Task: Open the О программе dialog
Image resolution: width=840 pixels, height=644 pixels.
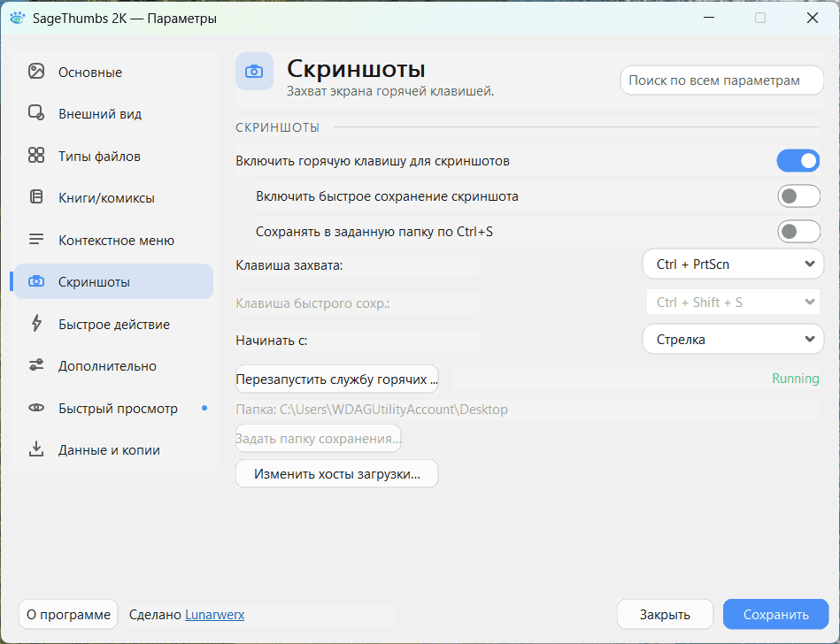Action: click(x=68, y=614)
